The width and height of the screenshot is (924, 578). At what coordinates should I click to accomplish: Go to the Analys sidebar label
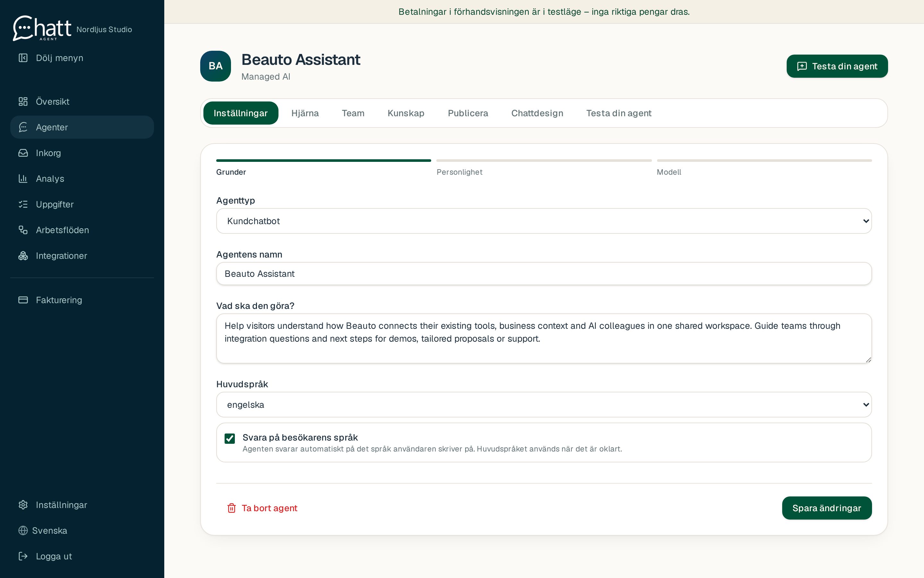click(50, 179)
